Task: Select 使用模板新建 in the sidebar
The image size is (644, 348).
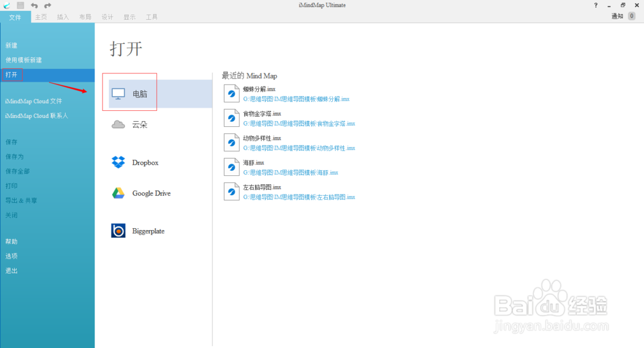Action: [23, 60]
